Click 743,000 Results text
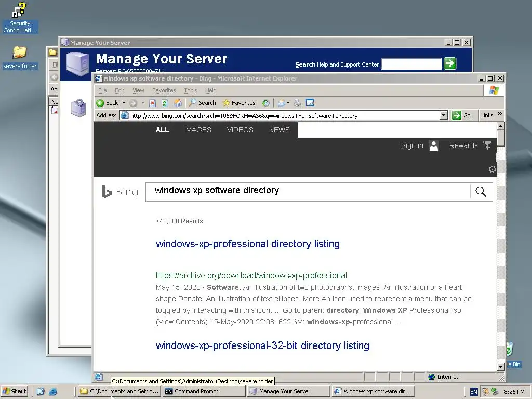 179,221
